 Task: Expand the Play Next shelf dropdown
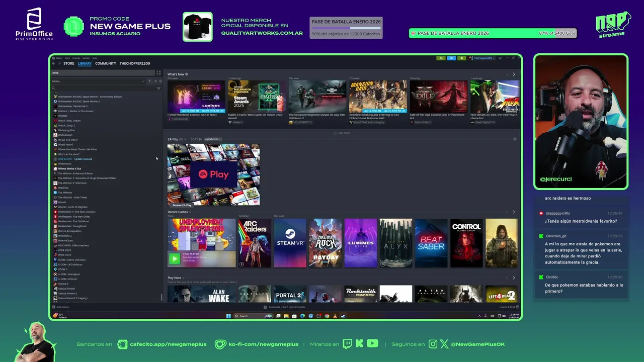183,278
